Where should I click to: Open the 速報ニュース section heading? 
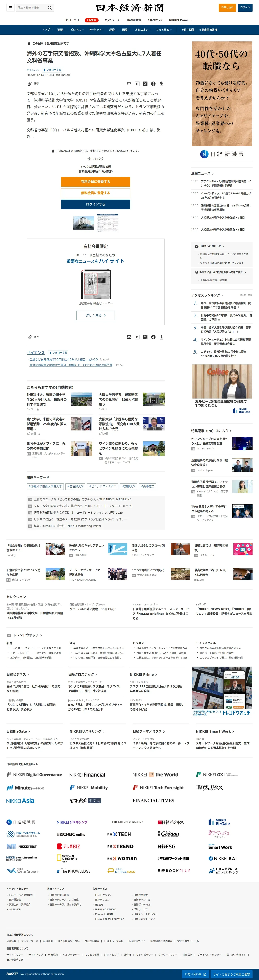(x=202, y=173)
